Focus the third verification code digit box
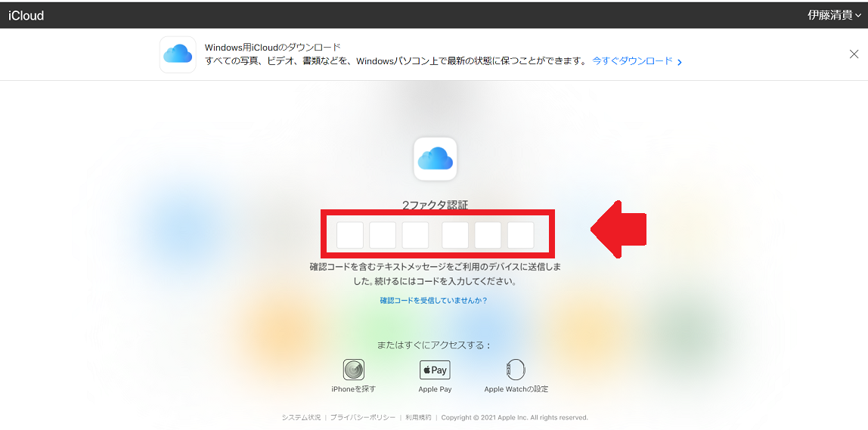This screenshot has width=868, height=430. [415, 235]
